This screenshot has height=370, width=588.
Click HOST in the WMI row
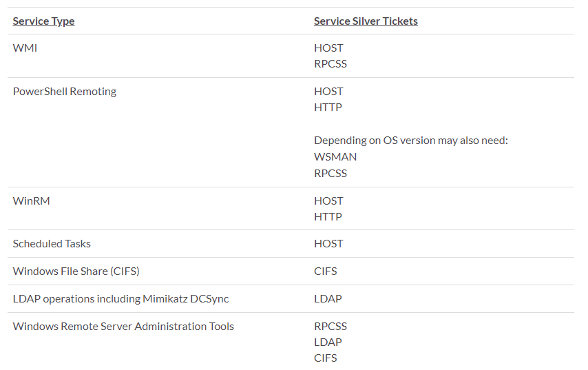[x=328, y=48]
